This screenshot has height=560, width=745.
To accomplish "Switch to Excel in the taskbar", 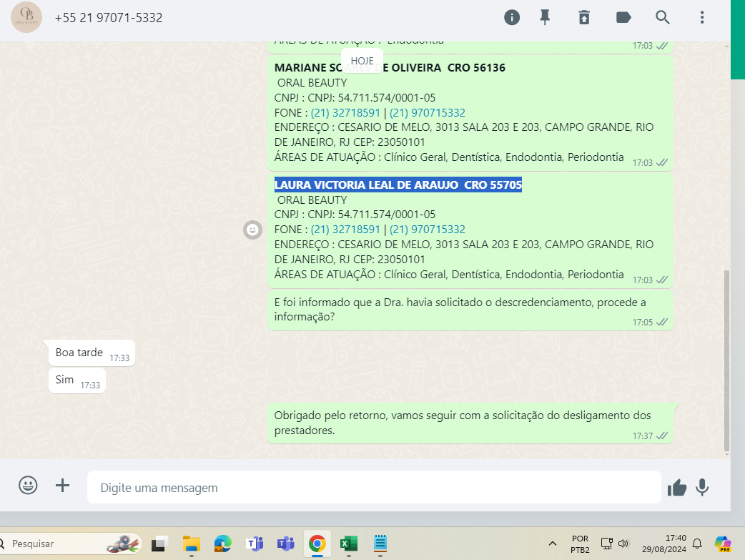I will [x=349, y=544].
